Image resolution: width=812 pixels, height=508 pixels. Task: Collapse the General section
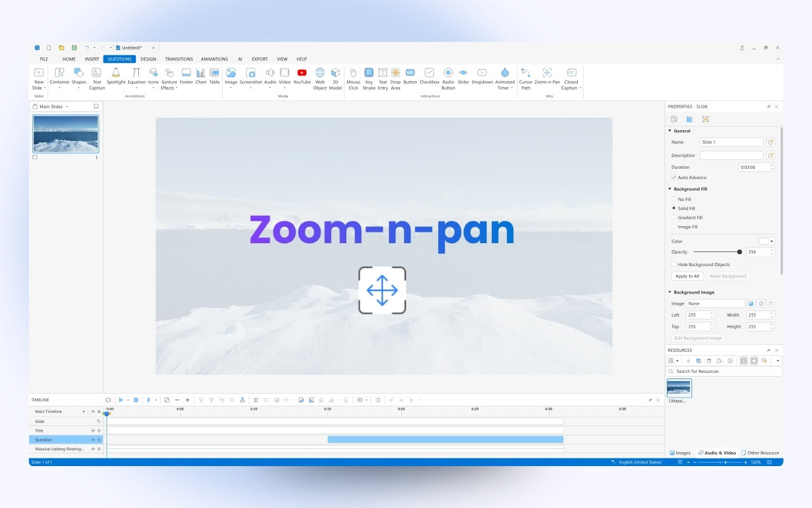(669, 131)
